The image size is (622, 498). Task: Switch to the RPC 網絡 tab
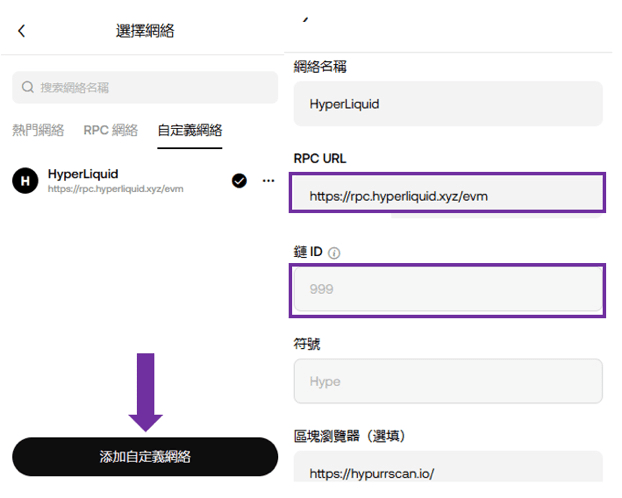point(111,130)
